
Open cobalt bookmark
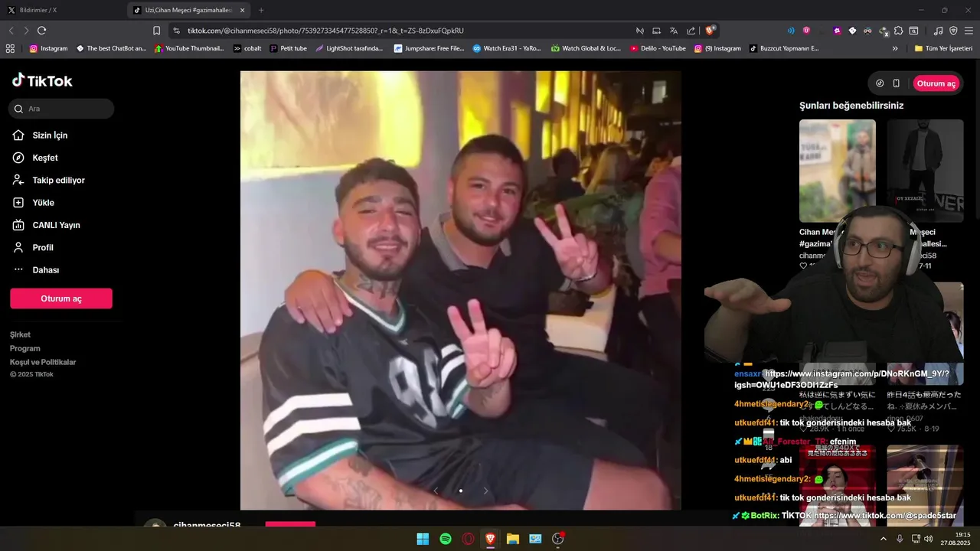tap(247, 48)
